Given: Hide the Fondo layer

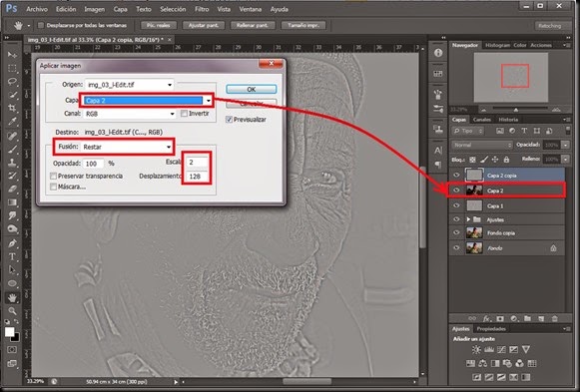Looking at the screenshot, I should click(x=456, y=248).
